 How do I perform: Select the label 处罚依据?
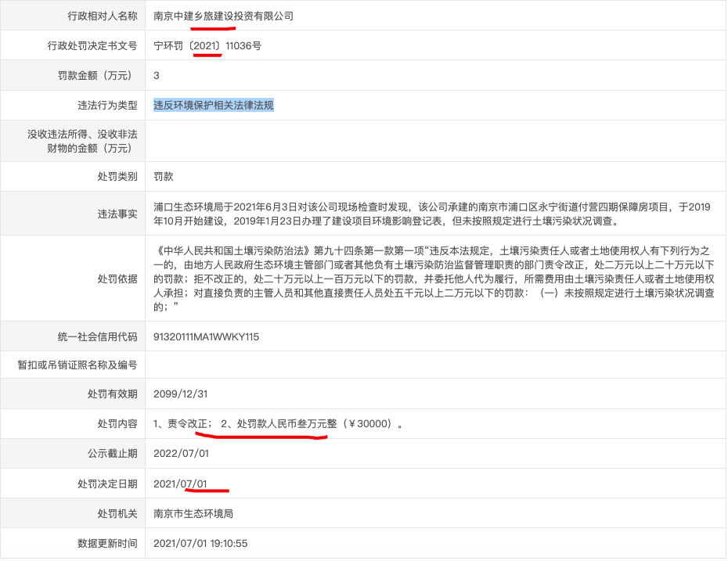coord(117,279)
